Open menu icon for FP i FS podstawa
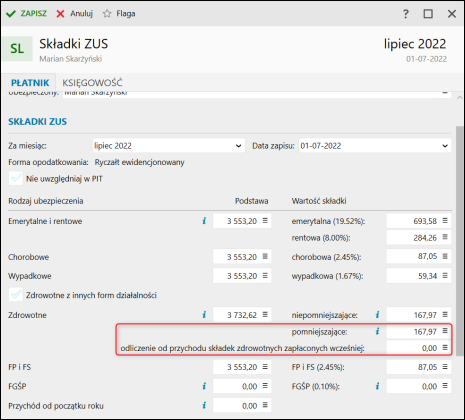Screen dimensions: 465x420 [265, 367]
